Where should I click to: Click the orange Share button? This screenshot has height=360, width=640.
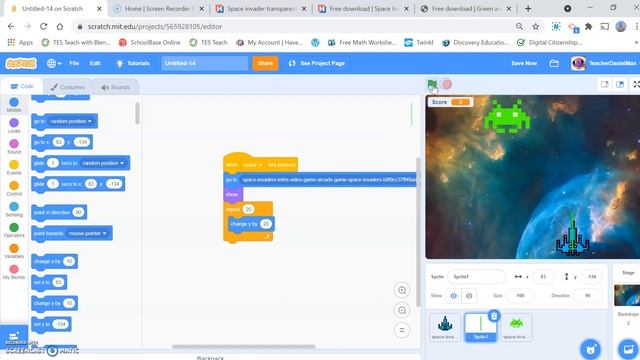pyautogui.click(x=265, y=63)
